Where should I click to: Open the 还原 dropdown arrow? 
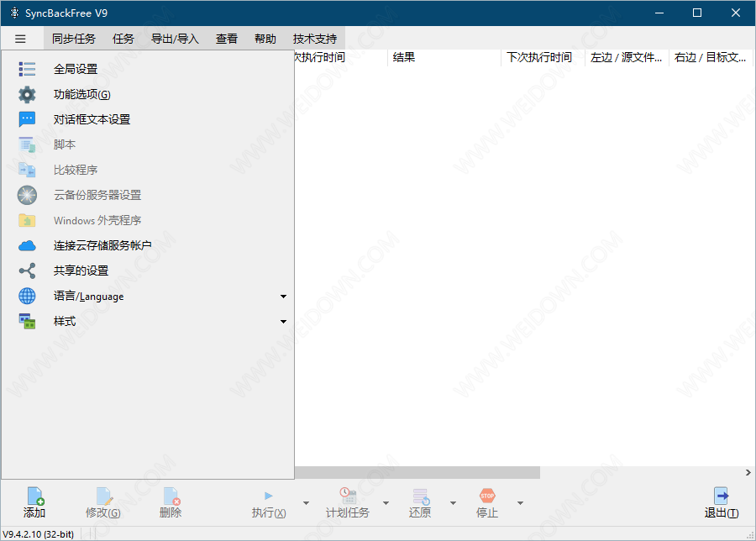[454, 503]
